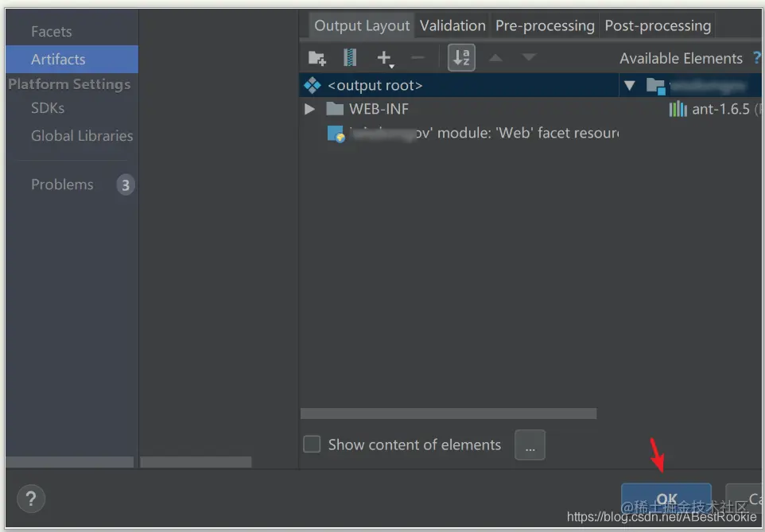The width and height of the screenshot is (765, 532).
Task: Click the artifacts list horizontal scrollbar
Action: point(196,462)
